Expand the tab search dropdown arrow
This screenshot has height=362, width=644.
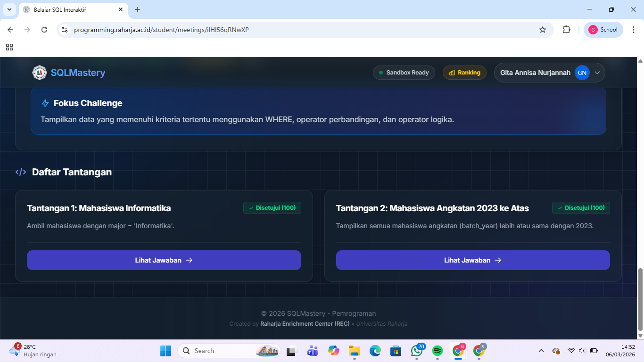click(x=9, y=9)
